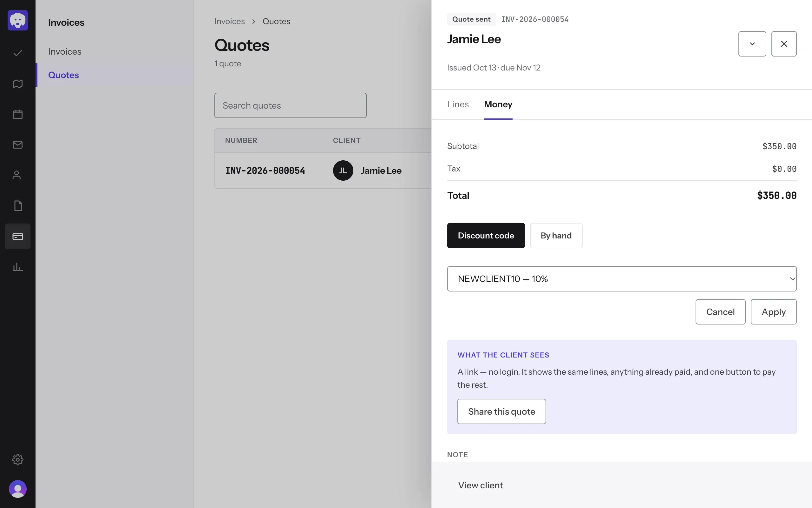Click the View client button

481,485
